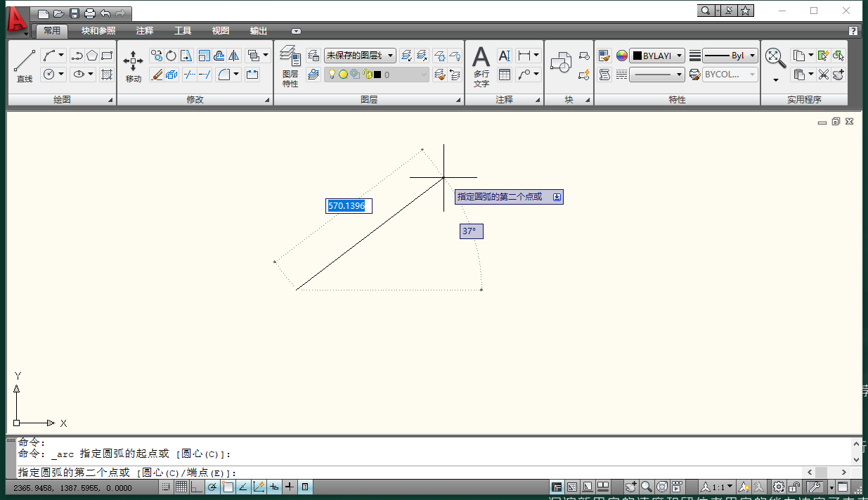Click the Arc tool icon
This screenshot has height=500, width=868.
click(x=48, y=56)
